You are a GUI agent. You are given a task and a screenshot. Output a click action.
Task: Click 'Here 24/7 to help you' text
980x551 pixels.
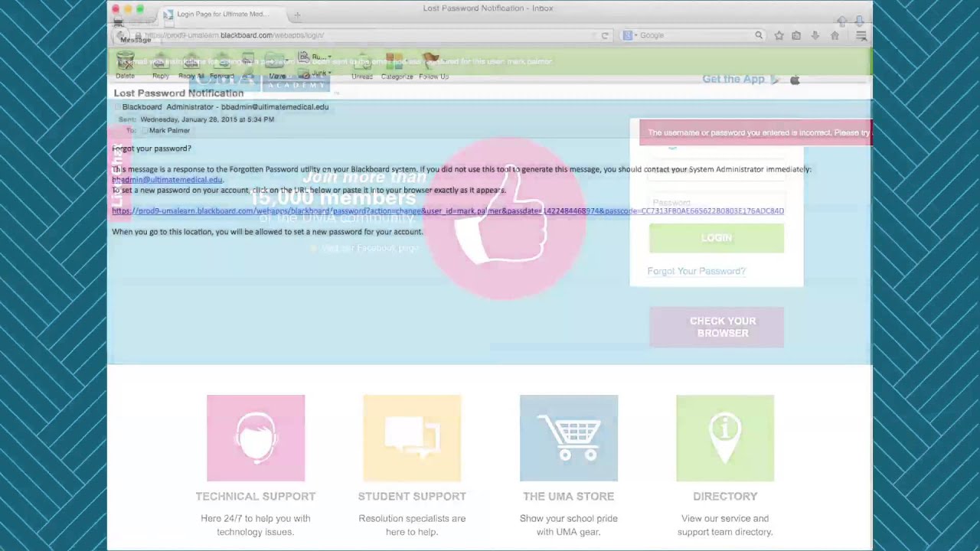(x=256, y=519)
